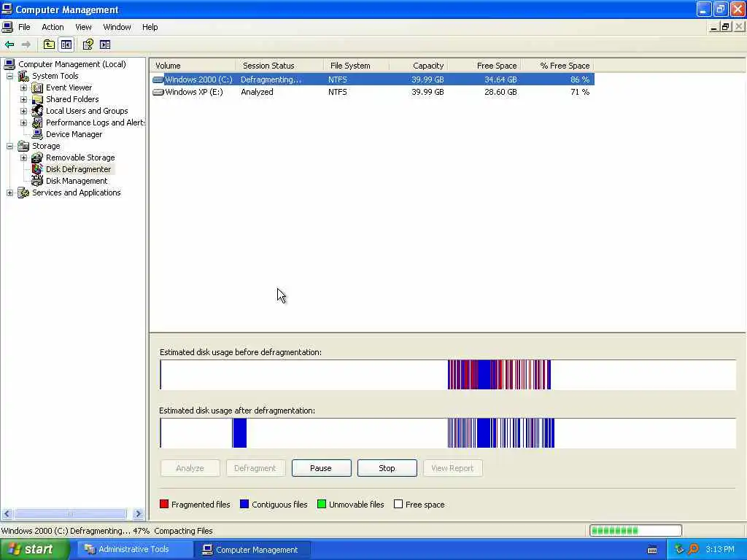Open the View menu

click(x=83, y=27)
